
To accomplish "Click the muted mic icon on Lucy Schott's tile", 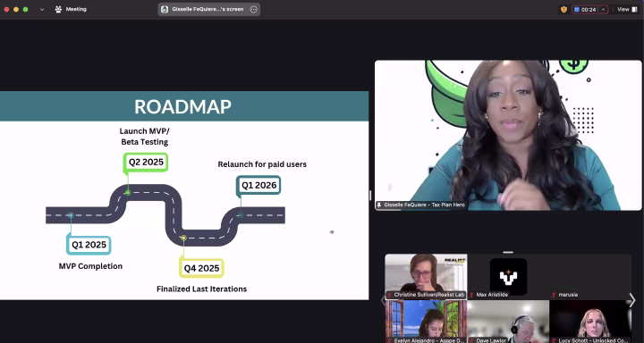I will coord(554,340).
